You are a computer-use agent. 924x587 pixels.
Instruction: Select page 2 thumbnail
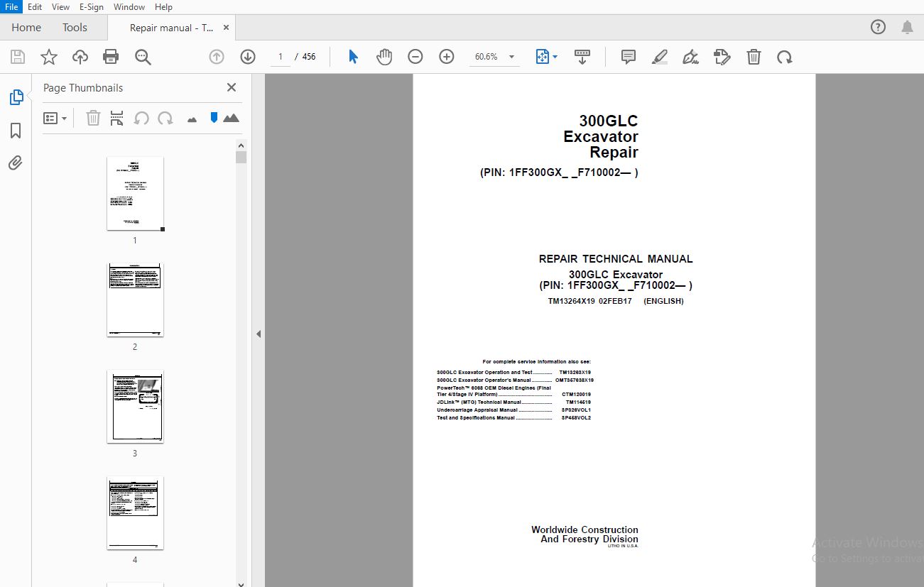tap(135, 300)
